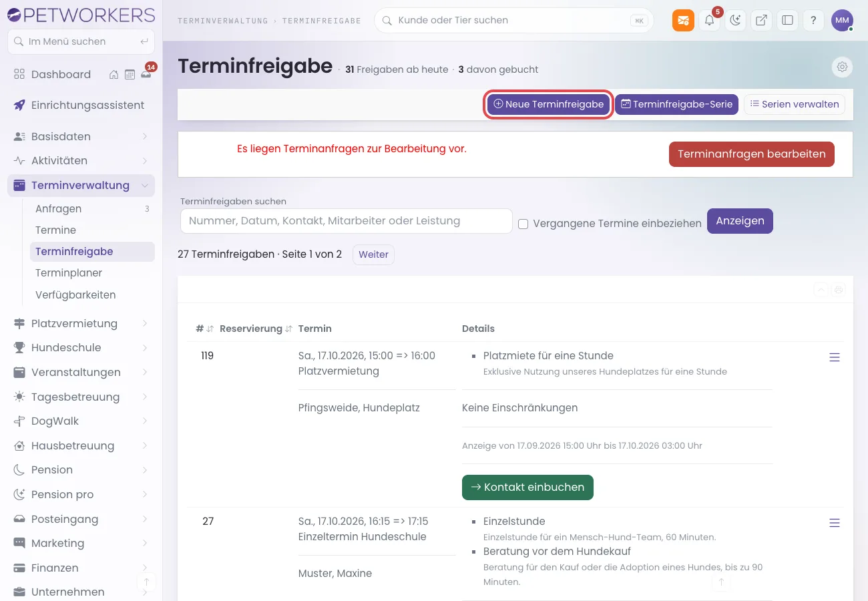Click the Anzeigen button
The image size is (868, 601).
(740, 221)
